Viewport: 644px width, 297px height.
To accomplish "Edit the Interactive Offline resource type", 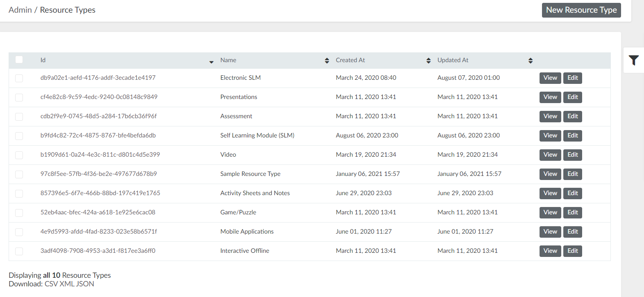I will coord(573,251).
